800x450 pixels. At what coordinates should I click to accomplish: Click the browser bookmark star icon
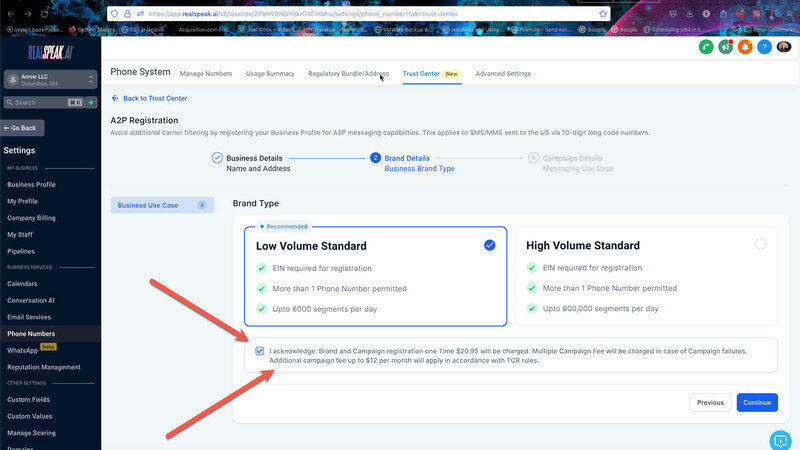603,14
